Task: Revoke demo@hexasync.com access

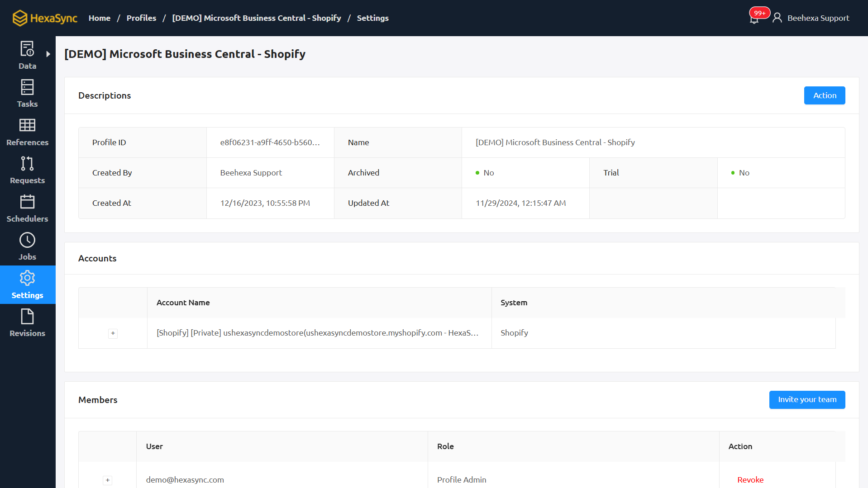Action: pos(750,480)
